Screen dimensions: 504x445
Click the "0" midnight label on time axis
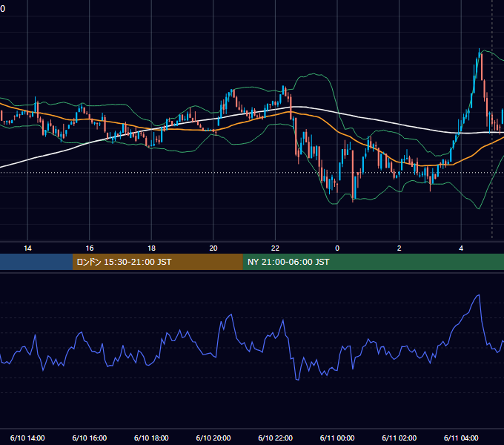click(x=337, y=248)
